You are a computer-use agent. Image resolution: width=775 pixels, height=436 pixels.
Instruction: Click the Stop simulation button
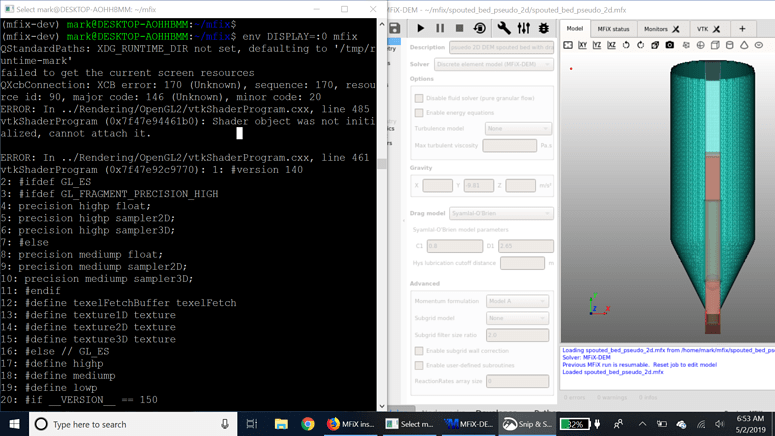[x=459, y=29]
